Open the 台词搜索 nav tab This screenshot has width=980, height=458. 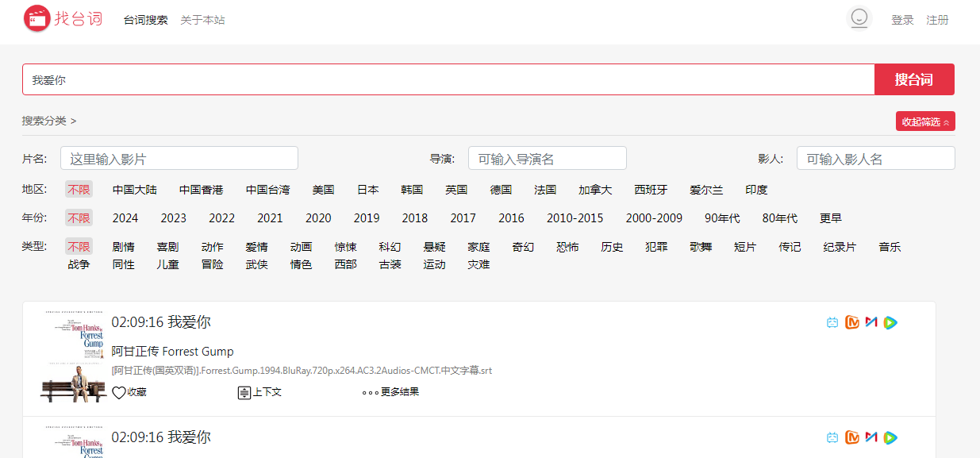pos(145,20)
